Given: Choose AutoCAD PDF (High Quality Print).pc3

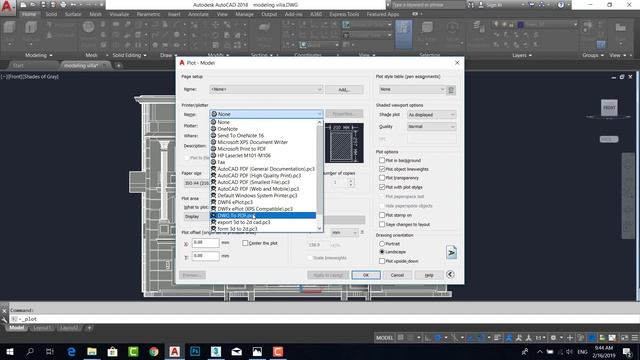Looking at the screenshot, I should (263, 176).
